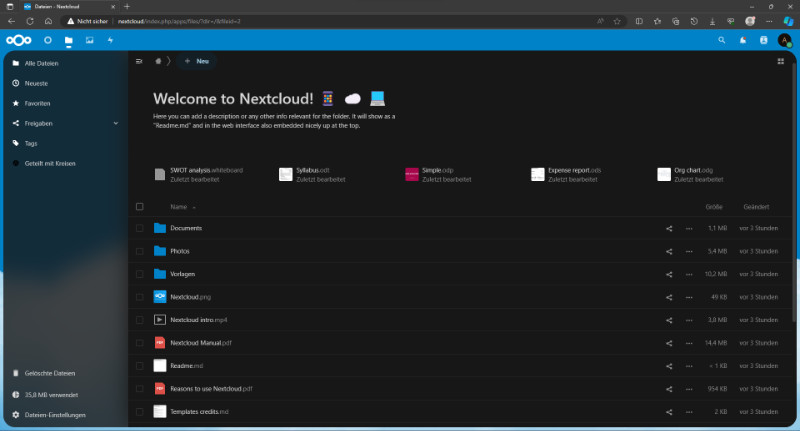Open recent file Simple.odp
The height and width of the screenshot is (431, 800).
coord(438,174)
